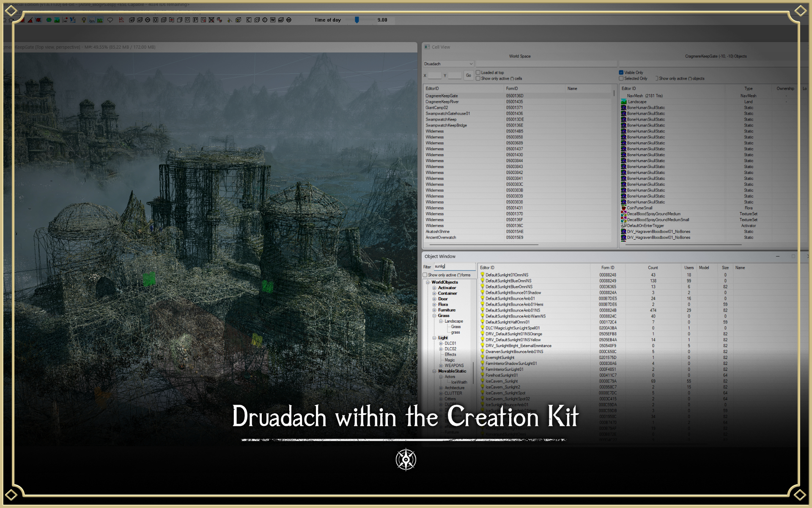Click the speech bubble dialogue icon
The height and width of the screenshot is (508, 812).
point(110,20)
